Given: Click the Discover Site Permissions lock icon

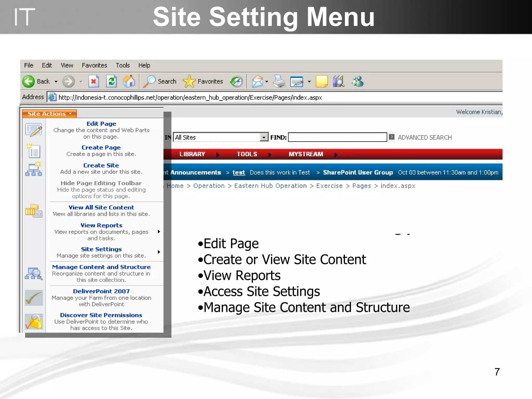Looking at the screenshot, I should click(x=34, y=322).
